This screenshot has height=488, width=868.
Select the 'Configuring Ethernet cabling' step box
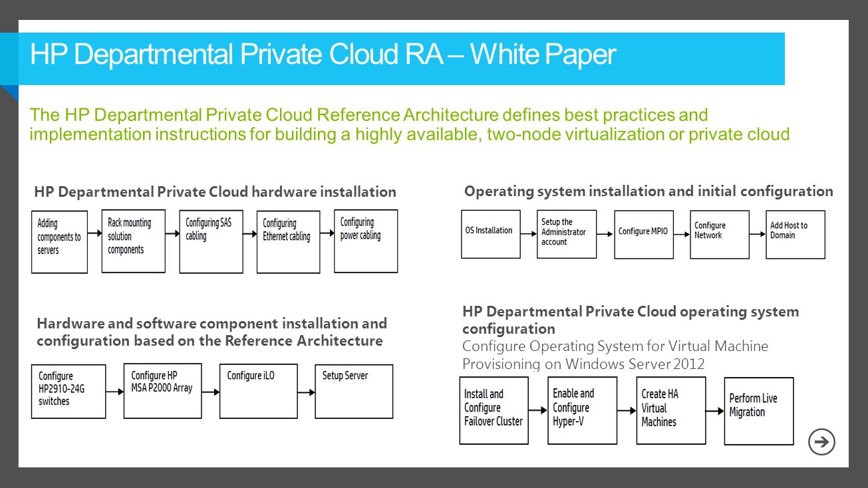coord(288,242)
